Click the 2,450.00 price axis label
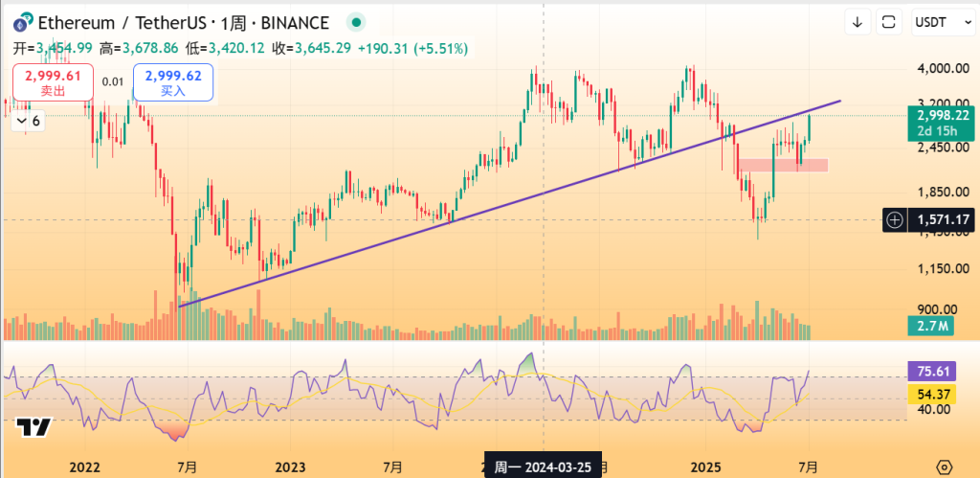980x478 pixels. click(x=943, y=147)
